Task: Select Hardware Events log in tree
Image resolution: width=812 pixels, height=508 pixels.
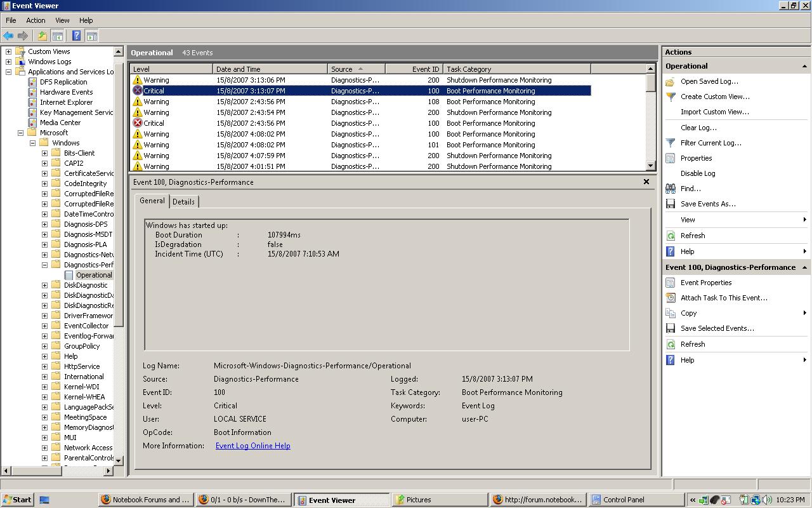Action: (66, 92)
